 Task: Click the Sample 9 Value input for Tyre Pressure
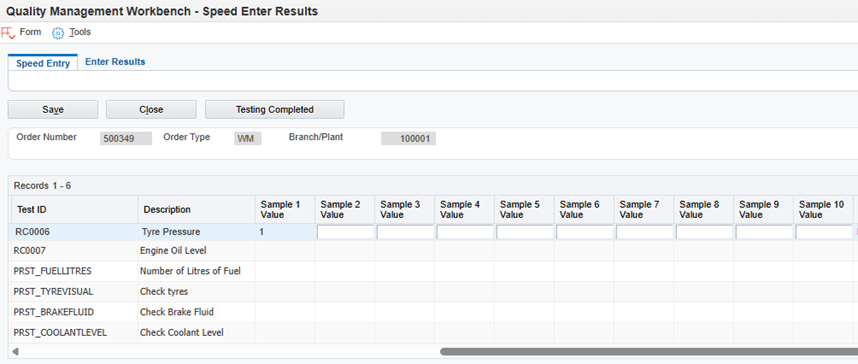[x=764, y=232]
